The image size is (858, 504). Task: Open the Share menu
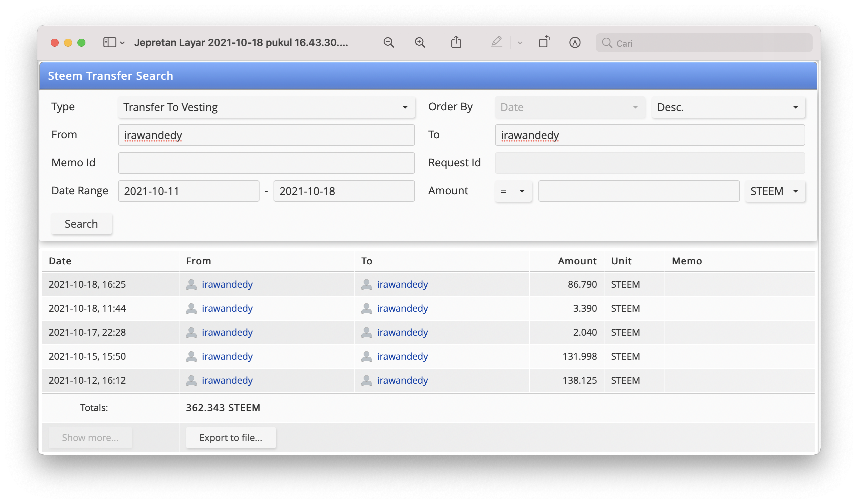click(456, 42)
